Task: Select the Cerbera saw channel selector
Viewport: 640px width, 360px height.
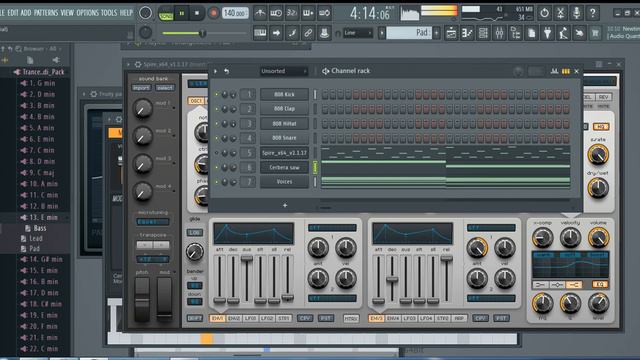Action: coord(315,167)
